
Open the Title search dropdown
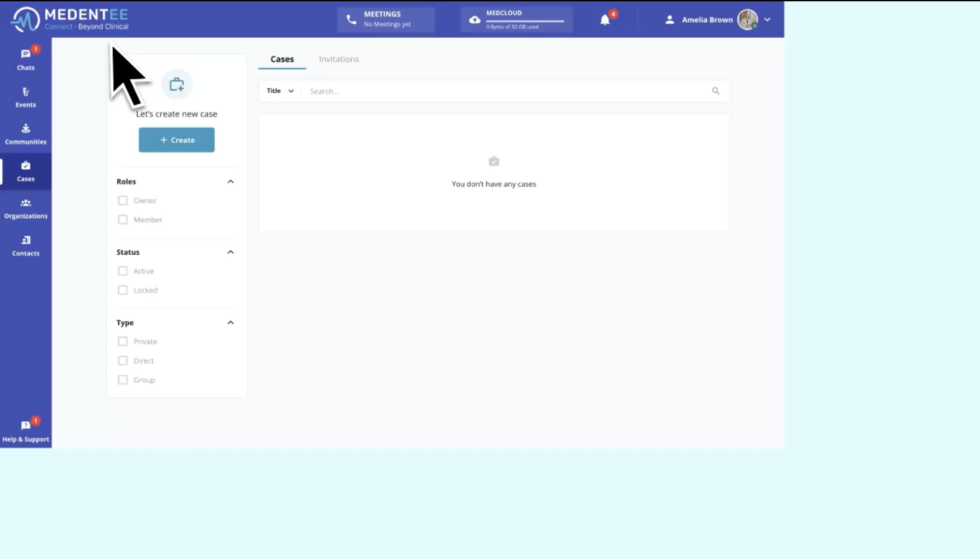pos(280,91)
